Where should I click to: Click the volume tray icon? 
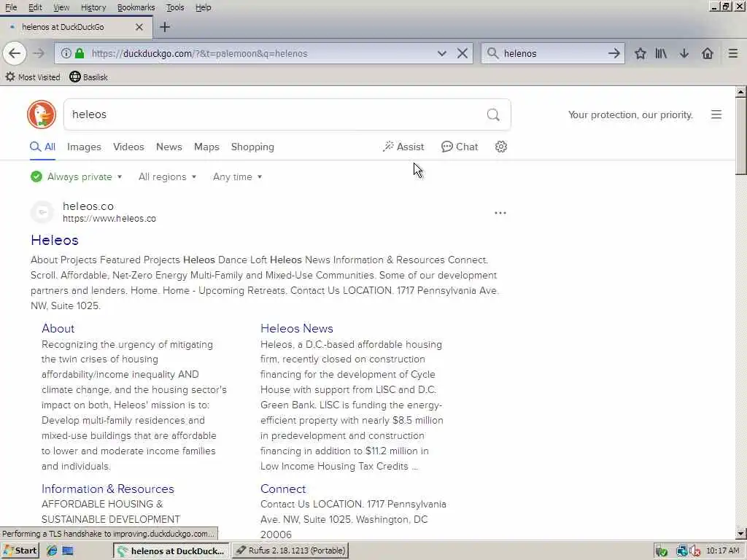click(x=695, y=551)
